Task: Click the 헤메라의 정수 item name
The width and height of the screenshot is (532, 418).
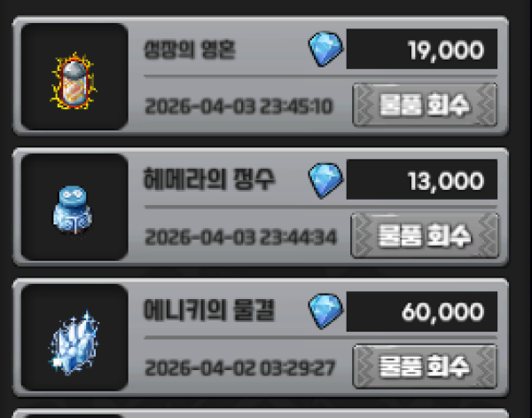Action: click(x=209, y=179)
